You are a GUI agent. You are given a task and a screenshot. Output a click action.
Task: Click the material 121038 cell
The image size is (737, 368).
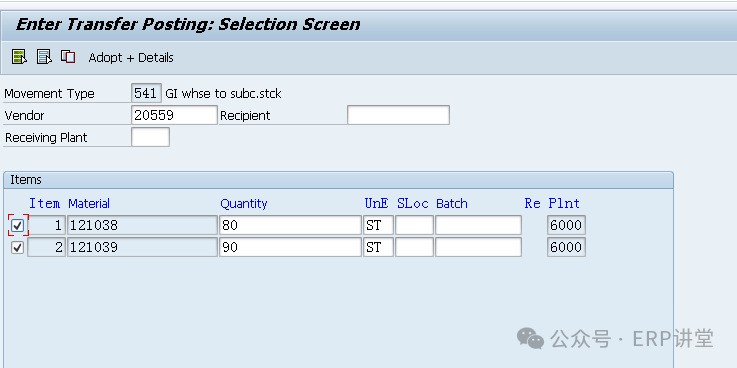(x=142, y=225)
